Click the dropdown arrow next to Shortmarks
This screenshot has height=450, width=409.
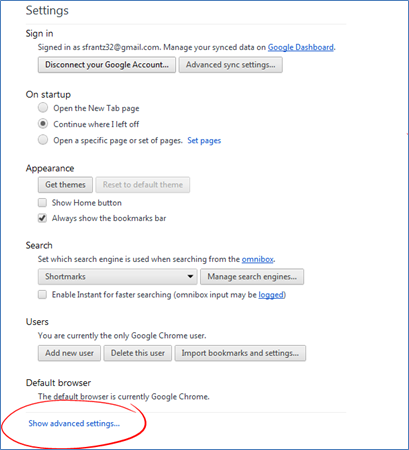[x=190, y=276]
